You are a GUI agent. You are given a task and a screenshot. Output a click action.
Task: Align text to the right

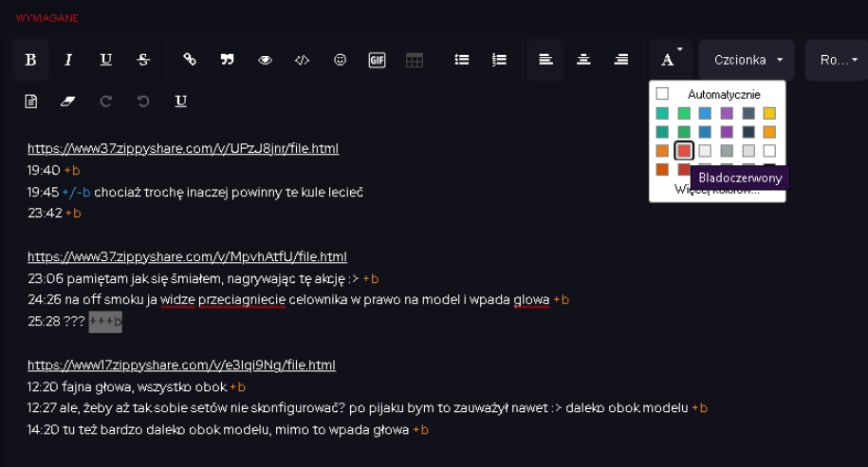pyautogui.click(x=621, y=60)
